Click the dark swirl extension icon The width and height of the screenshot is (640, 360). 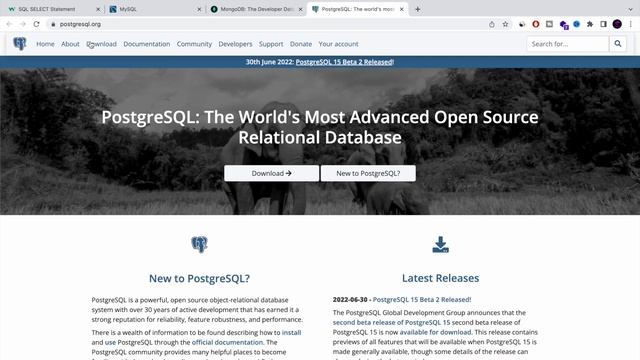point(522,24)
